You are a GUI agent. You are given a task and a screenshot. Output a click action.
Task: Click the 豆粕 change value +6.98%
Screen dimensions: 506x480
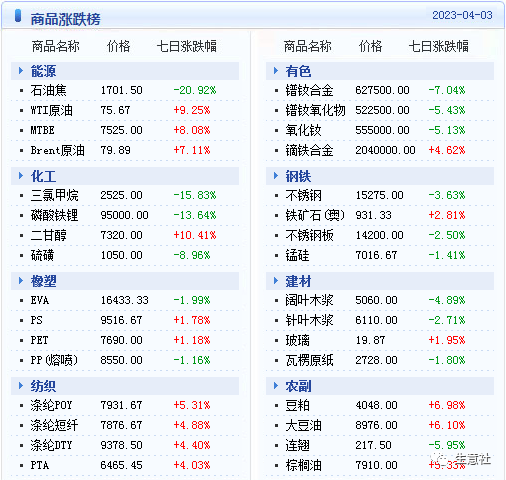447,405
